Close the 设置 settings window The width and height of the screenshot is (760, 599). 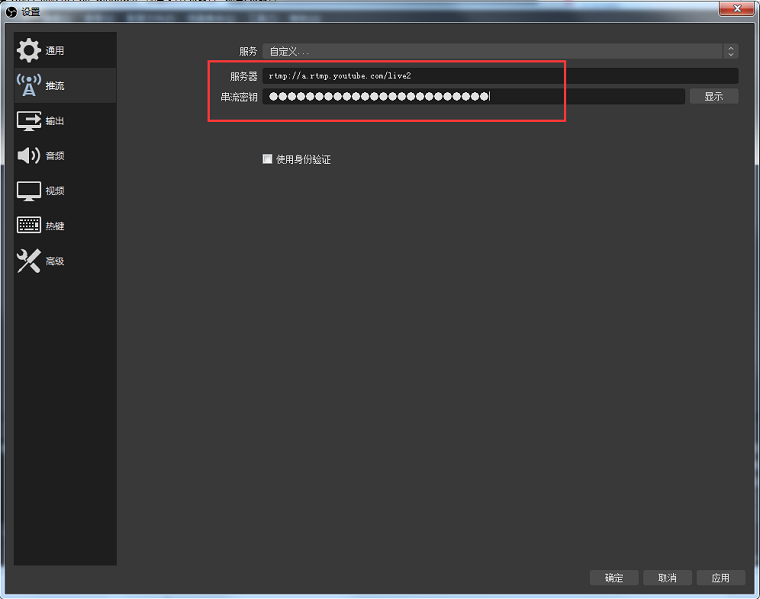point(737,8)
